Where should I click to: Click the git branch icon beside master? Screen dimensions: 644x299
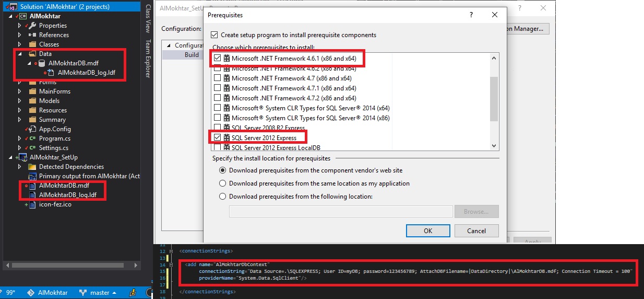pyautogui.click(x=84, y=293)
